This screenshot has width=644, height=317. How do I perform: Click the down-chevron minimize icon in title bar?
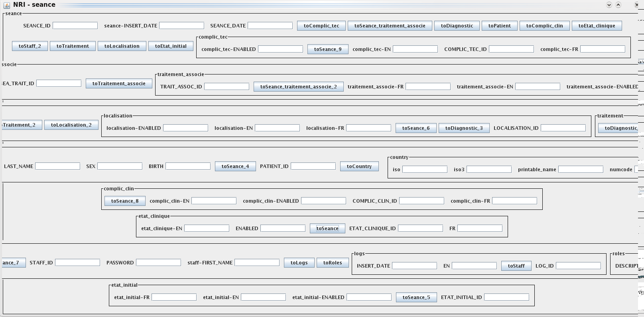click(609, 5)
